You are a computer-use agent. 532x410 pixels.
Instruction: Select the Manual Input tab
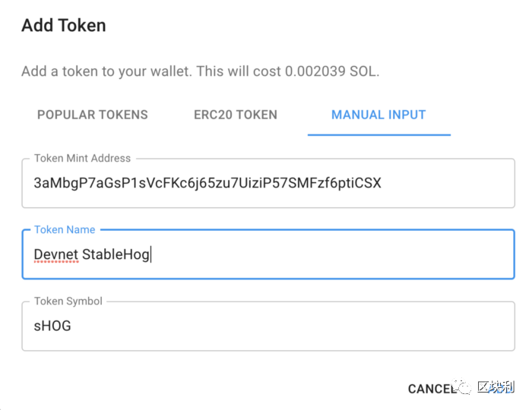[378, 115]
